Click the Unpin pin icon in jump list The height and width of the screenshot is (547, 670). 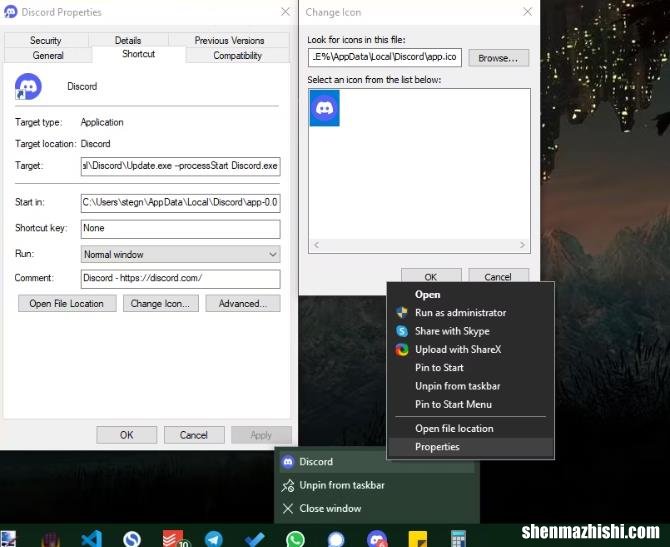288,485
